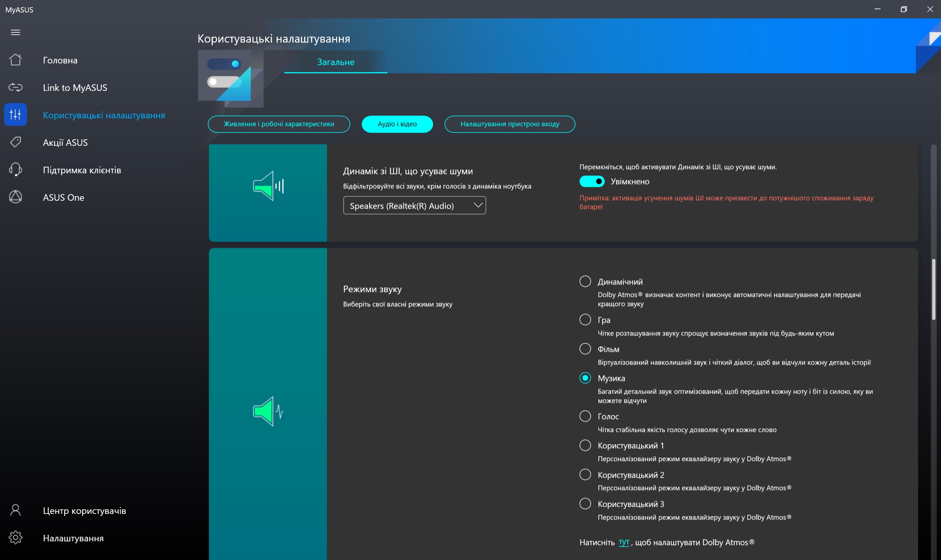Open the Speakers (Realtek(R) Audio) dropdown
The width and height of the screenshot is (941, 560).
414,206
